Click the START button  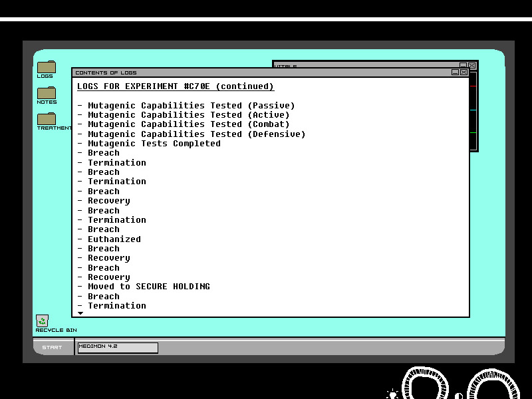click(52, 347)
